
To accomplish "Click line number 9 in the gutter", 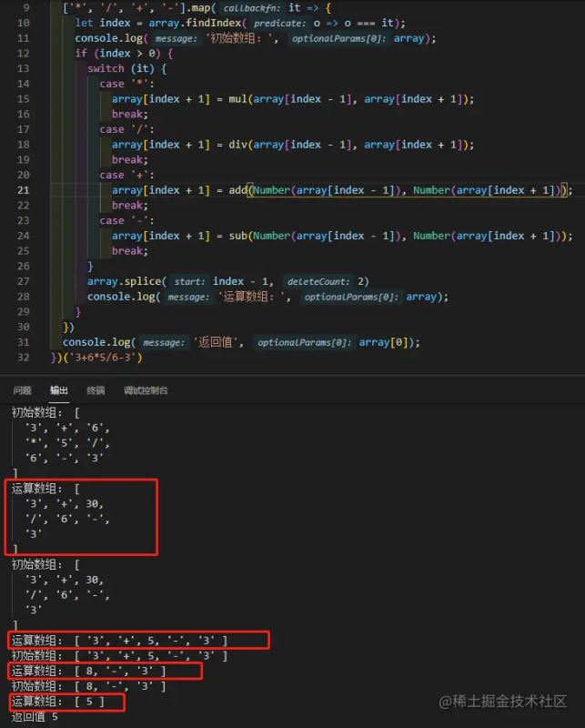I will (x=25, y=7).
